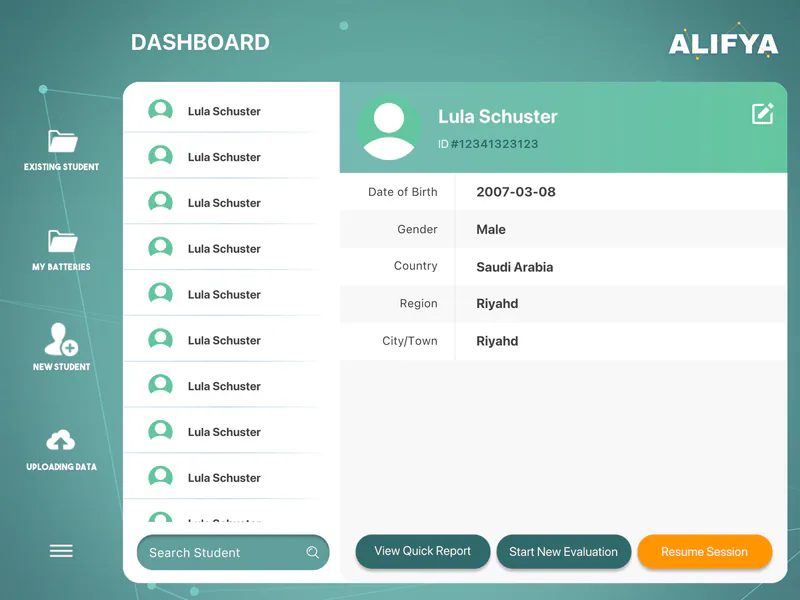Click the edit profile pencil icon
This screenshot has height=600, width=800.
point(763,114)
